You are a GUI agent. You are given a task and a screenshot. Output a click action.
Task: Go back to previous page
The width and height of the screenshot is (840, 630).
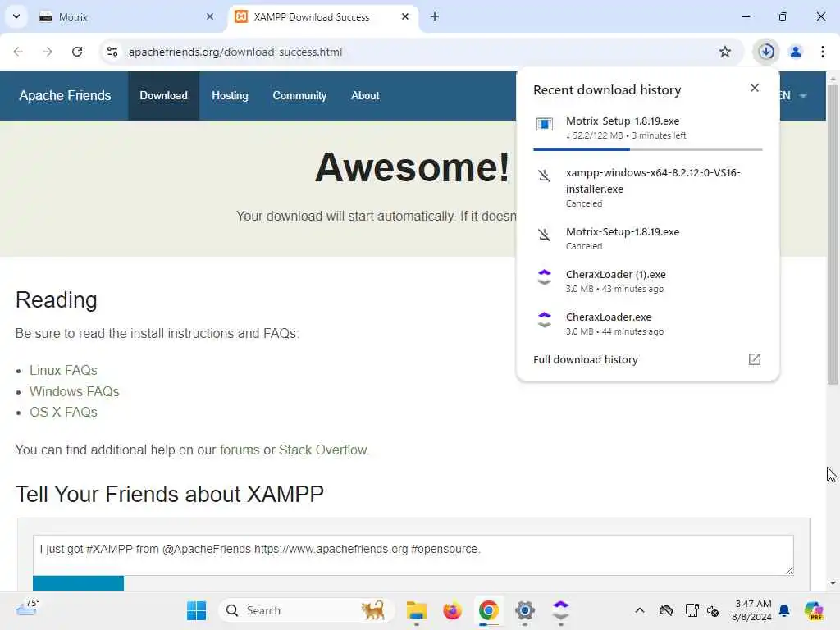pos(18,52)
